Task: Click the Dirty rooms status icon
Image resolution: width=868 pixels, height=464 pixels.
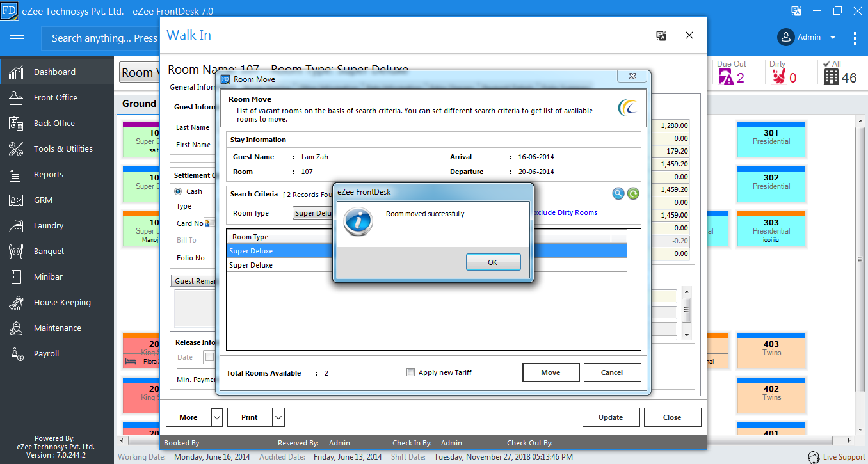Action: [778, 77]
